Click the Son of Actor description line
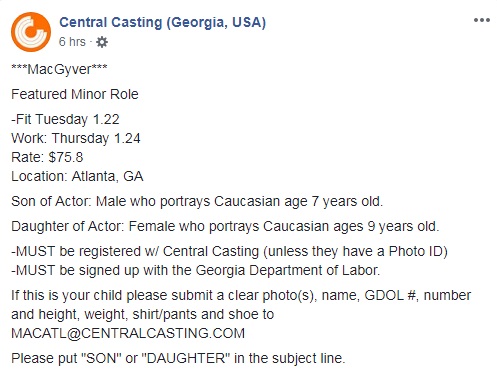Image resolution: width=497 pixels, height=376 pixels. click(197, 202)
